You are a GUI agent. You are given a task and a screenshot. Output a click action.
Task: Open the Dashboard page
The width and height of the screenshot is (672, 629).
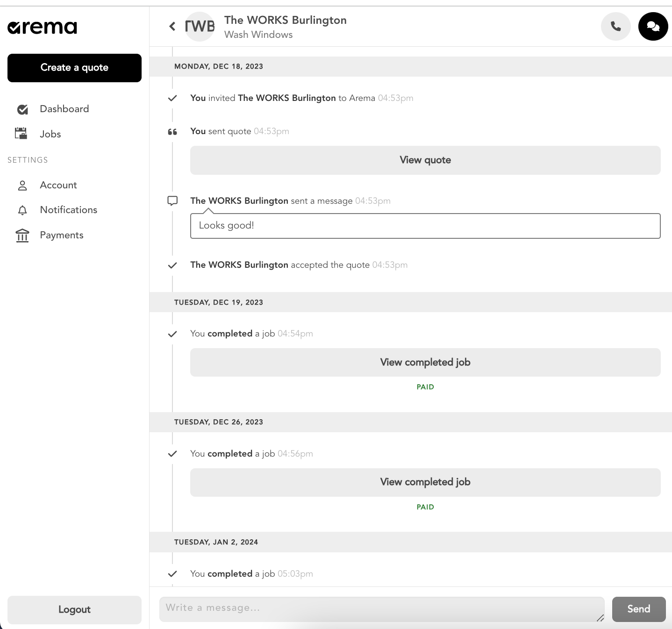64,109
